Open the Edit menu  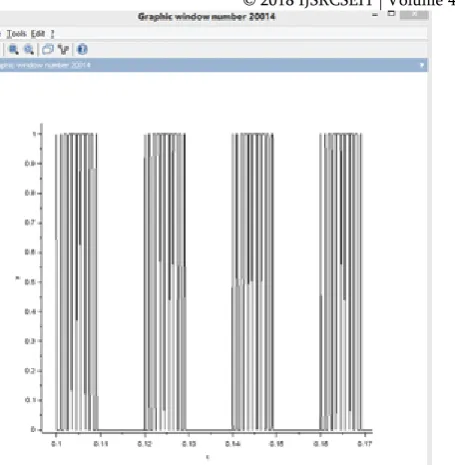point(38,34)
